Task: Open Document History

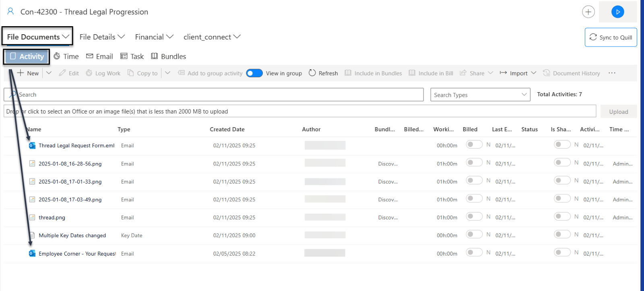Action: pyautogui.click(x=572, y=73)
